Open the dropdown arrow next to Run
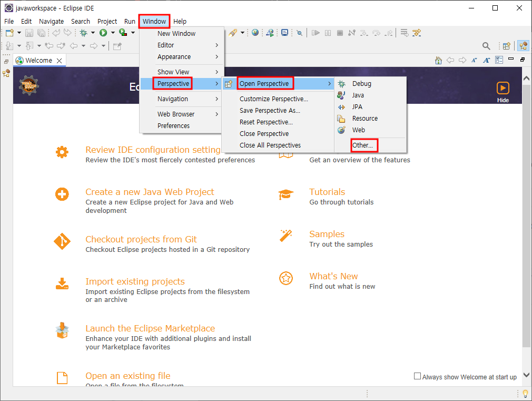The width and height of the screenshot is (532, 401). pos(113,33)
